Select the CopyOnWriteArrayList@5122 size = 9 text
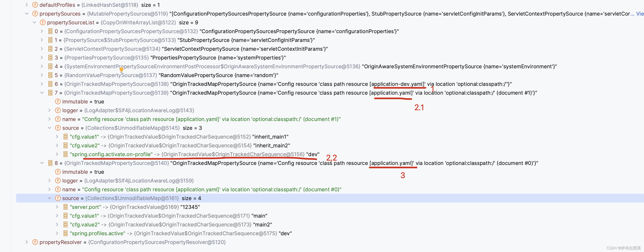The width and height of the screenshot is (644, 252). pos(149,23)
